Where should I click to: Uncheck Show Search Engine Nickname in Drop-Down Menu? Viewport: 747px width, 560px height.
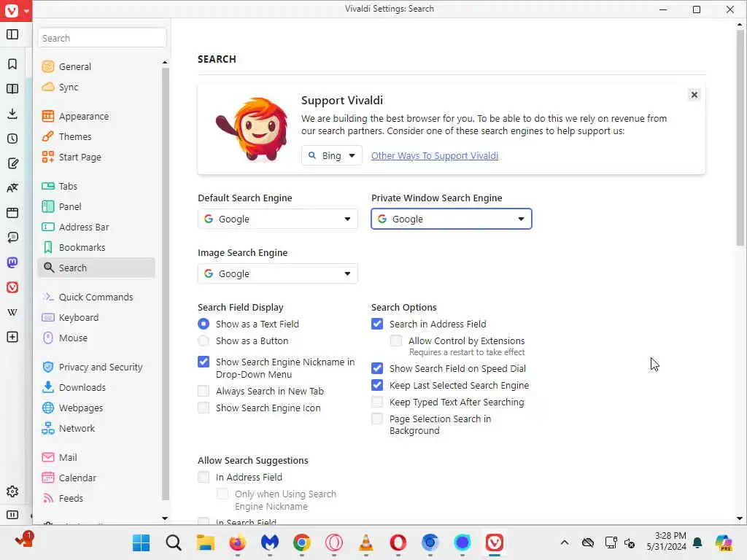[204, 362]
